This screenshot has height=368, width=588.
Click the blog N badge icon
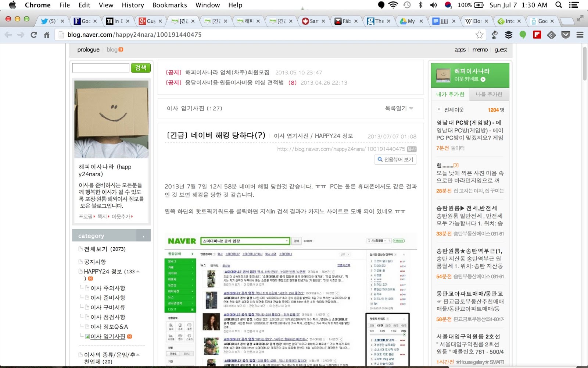click(121, 49)
